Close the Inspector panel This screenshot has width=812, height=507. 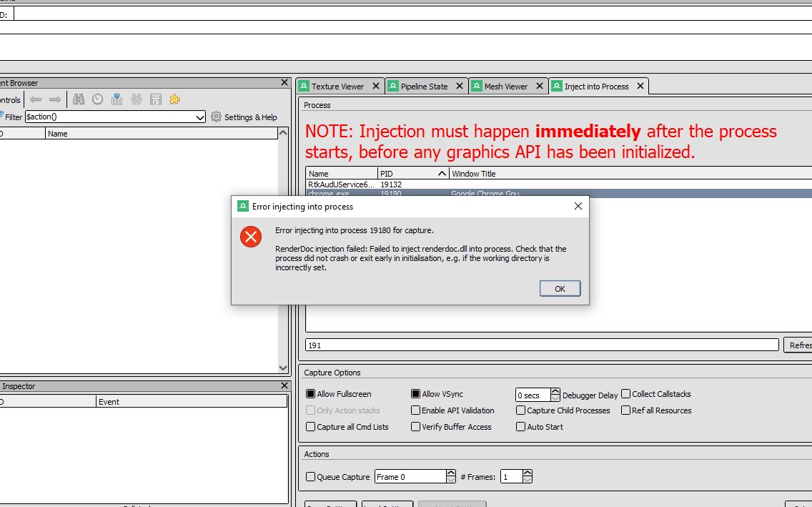[x=284, y=385]
